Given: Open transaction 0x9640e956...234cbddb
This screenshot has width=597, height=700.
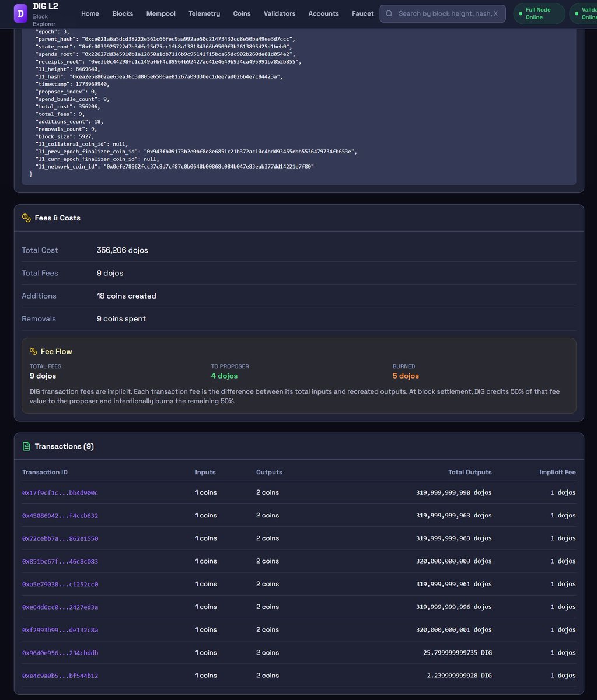Looking at the screenshot, I should point(60,653).
